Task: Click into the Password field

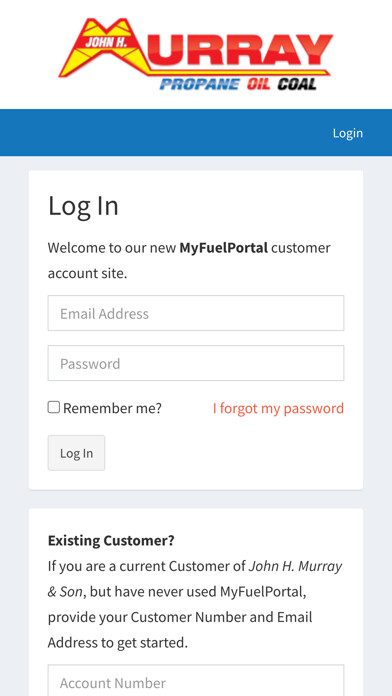Action: coord(196,363)
